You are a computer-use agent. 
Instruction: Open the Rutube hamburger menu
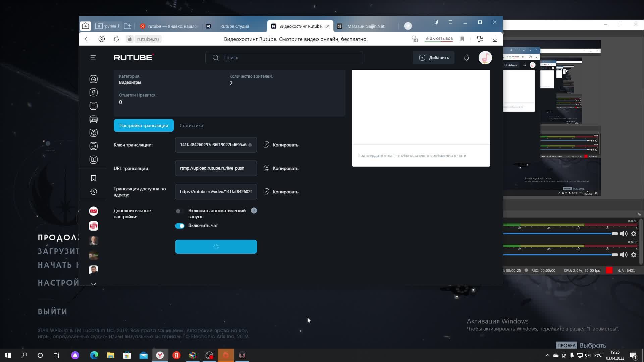tap(93, 58)
